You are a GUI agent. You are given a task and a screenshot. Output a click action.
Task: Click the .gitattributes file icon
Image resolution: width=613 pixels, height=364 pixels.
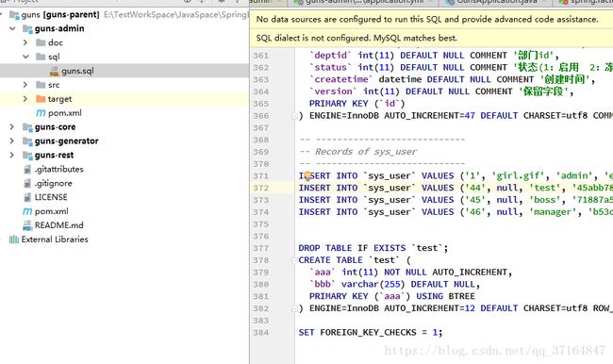(x=27, y=170)
